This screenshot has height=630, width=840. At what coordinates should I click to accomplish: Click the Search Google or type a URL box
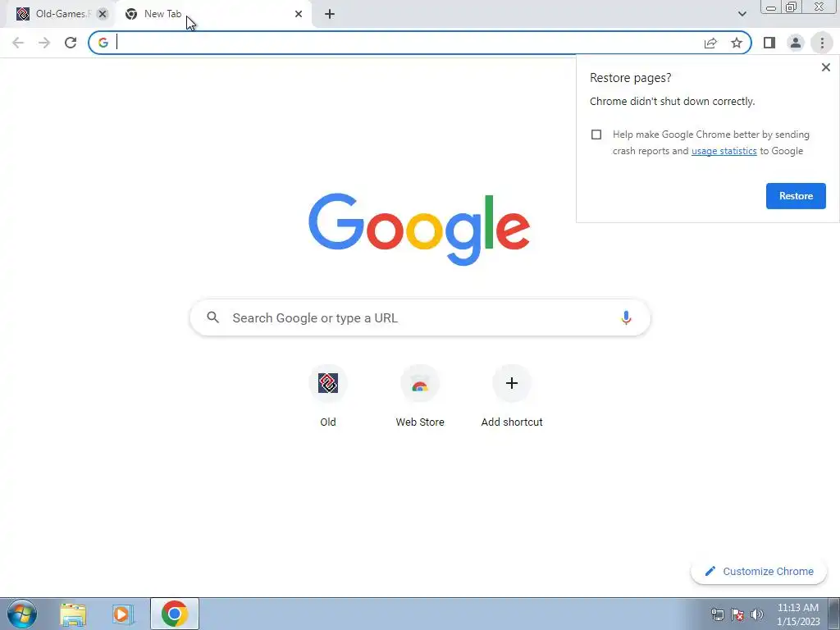(x=420, y=317)
